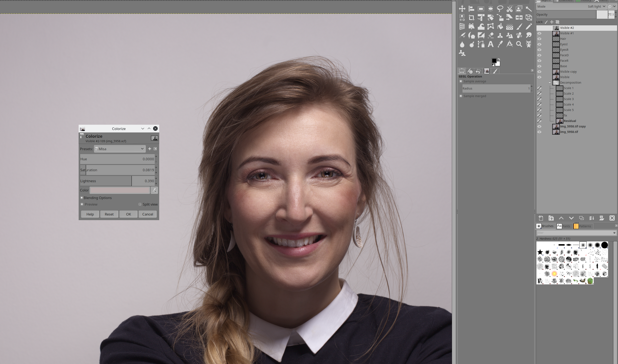
Task: Select the Free Select lasso tool
Action: click(x=500, y=9)
